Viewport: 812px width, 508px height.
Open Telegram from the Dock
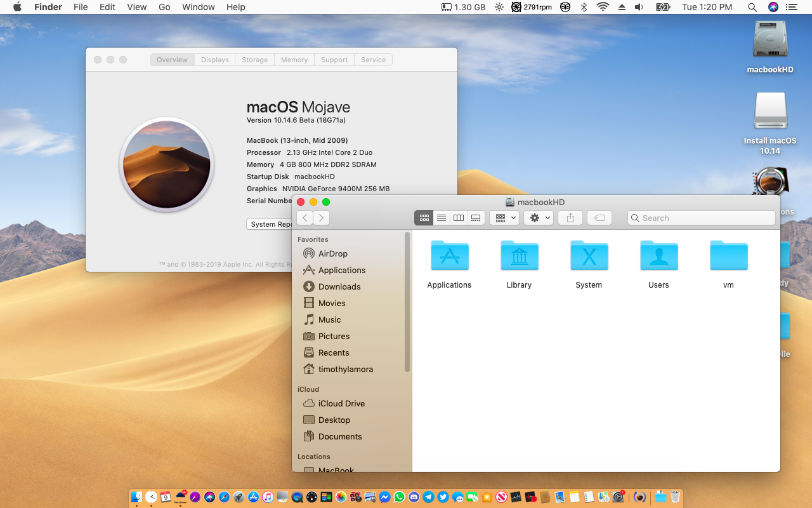pyautogui.click(x=428, y=497)
